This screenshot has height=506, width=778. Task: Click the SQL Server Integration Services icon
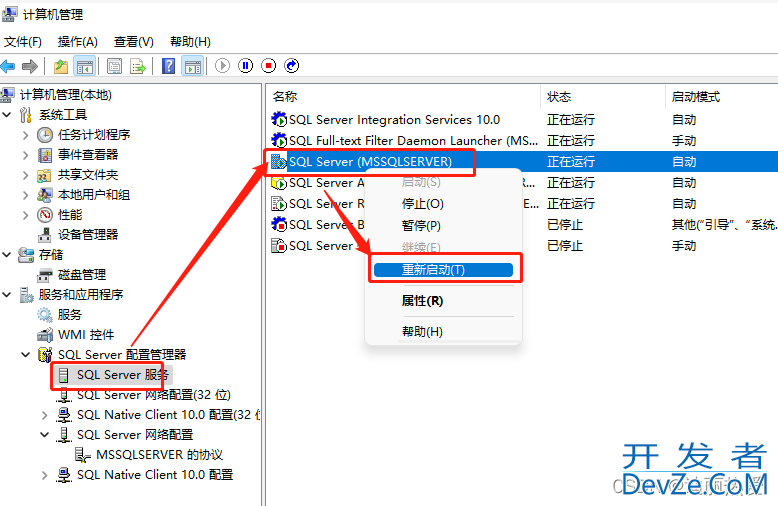[x=279, y=120]
